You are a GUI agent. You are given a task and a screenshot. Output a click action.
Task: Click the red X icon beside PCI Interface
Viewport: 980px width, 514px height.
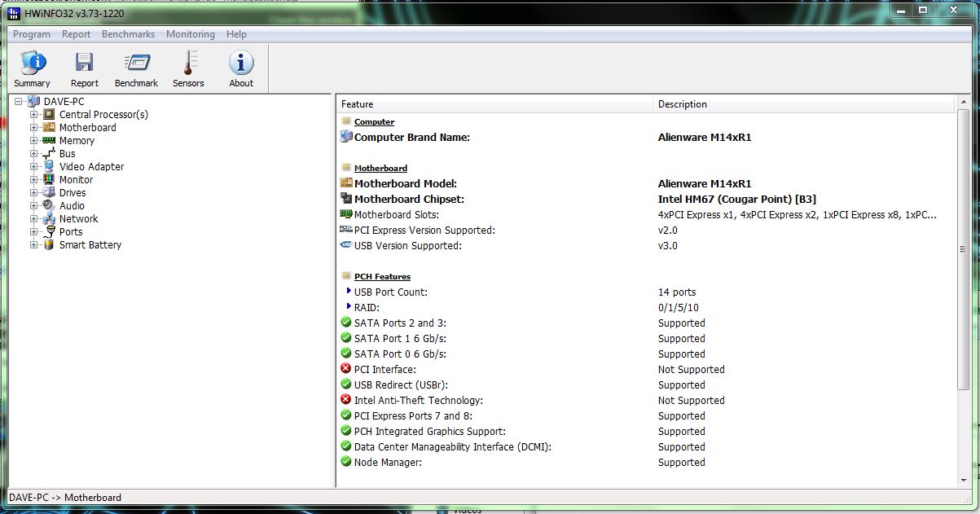coord(346,369)
